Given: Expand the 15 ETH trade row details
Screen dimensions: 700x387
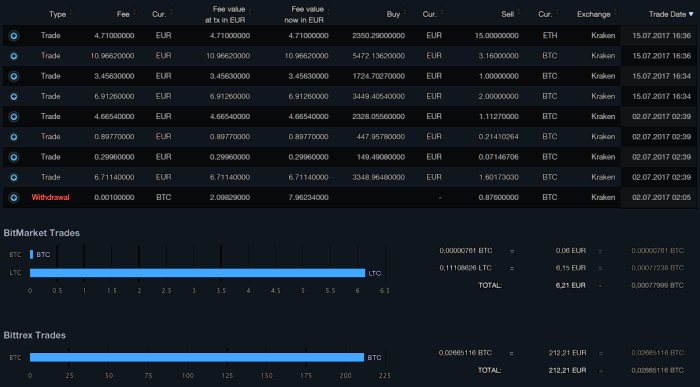Looking at the screenshot, I should click(x=14, y=36).
